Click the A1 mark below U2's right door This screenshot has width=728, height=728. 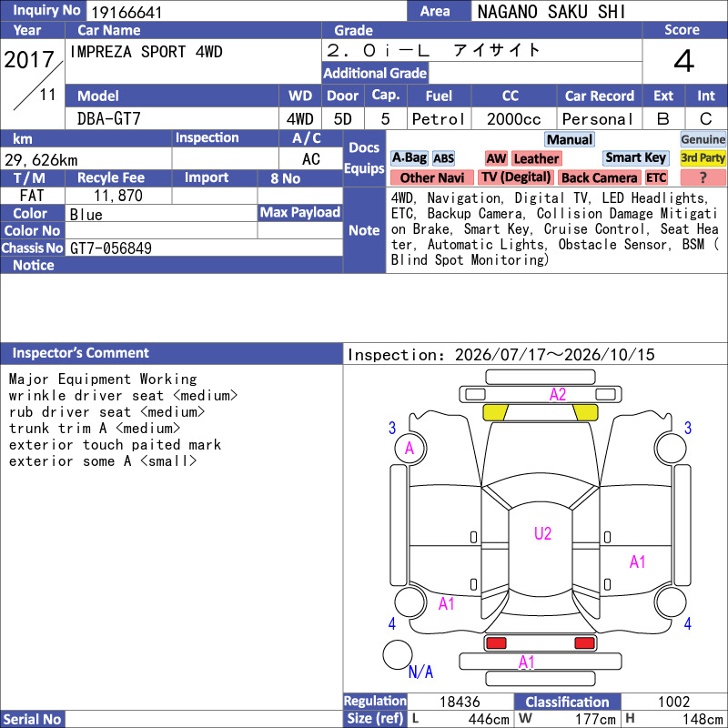coord(638,561)
